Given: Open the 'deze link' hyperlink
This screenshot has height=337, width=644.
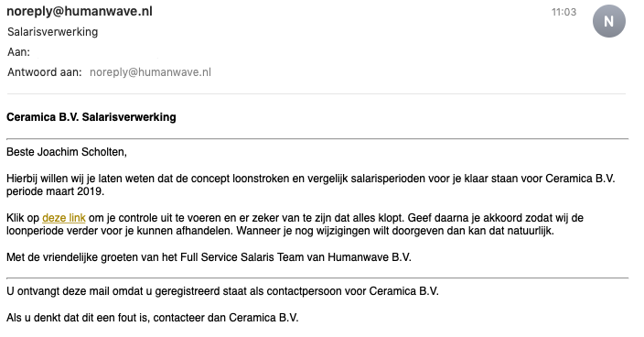Looking at the screenshot, I should coord(64,217).
